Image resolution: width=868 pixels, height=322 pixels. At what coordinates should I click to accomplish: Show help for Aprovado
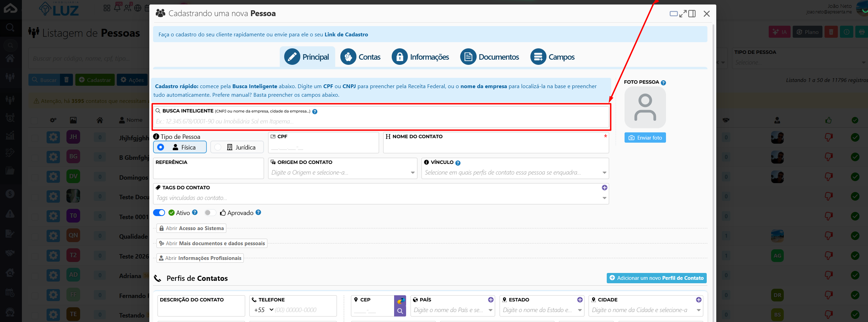click(258, 212)
